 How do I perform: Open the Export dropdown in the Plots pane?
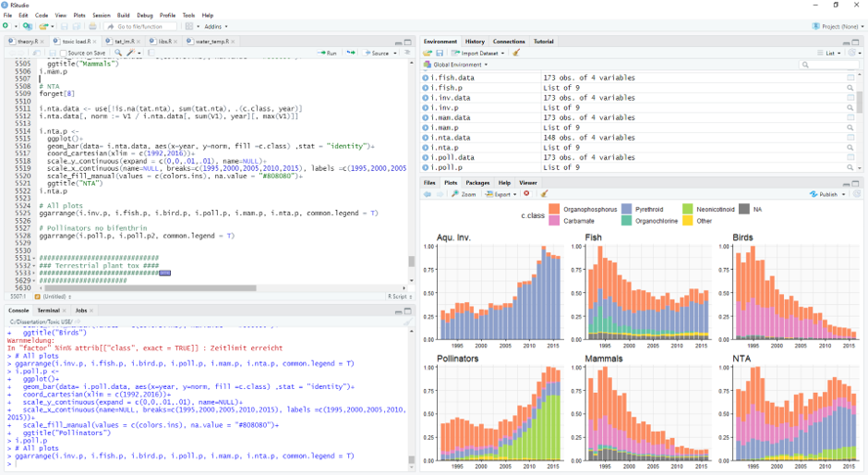[x=501, y=194]
